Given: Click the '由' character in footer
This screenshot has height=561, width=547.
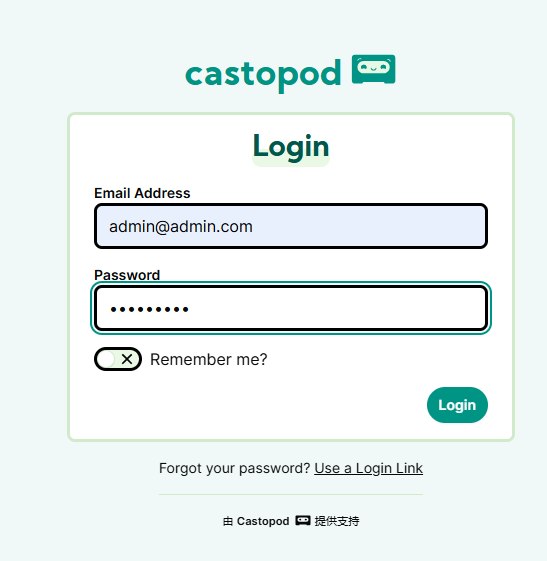Looking at the screenshot, I should (228, 521).
